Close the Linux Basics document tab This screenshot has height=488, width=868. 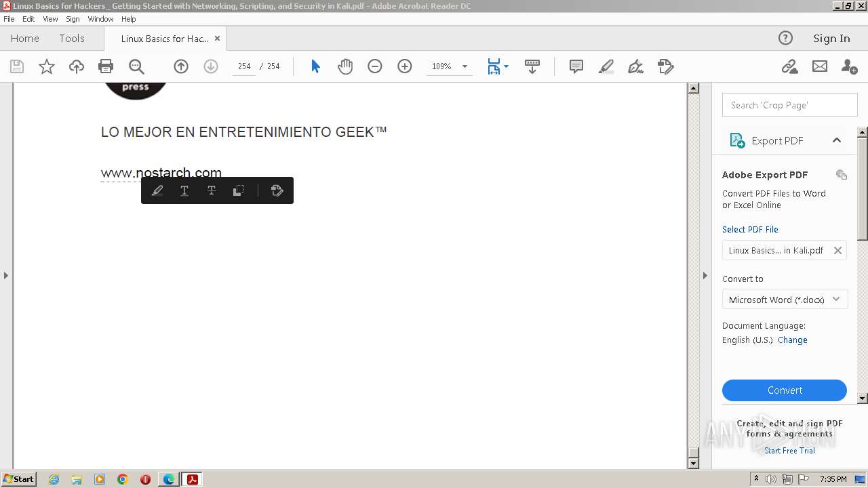[x=218, y=39]
